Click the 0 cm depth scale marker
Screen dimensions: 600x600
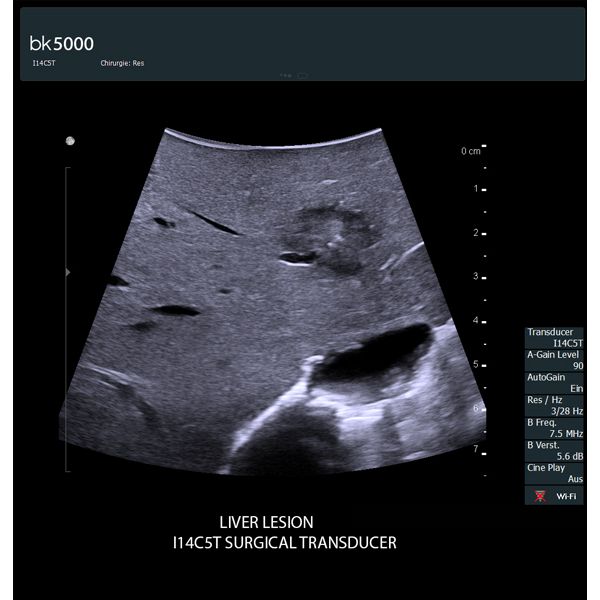pos(473,150)
